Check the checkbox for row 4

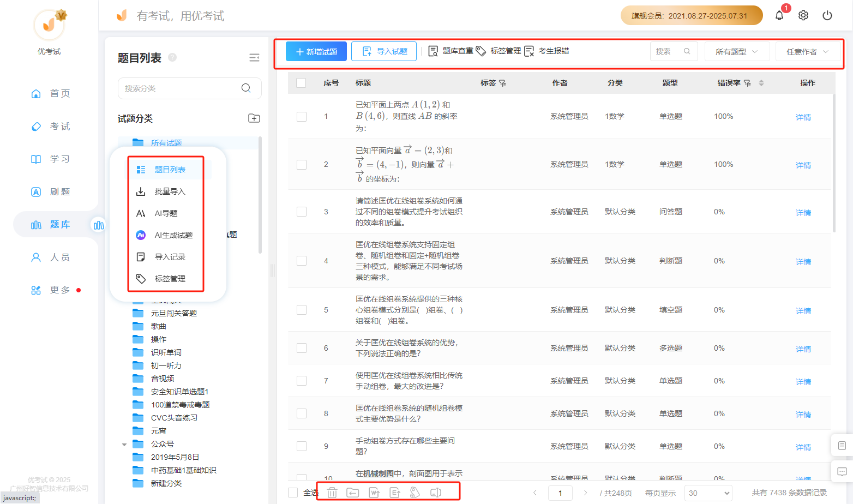pyautogui.click(x=302, y=261)
